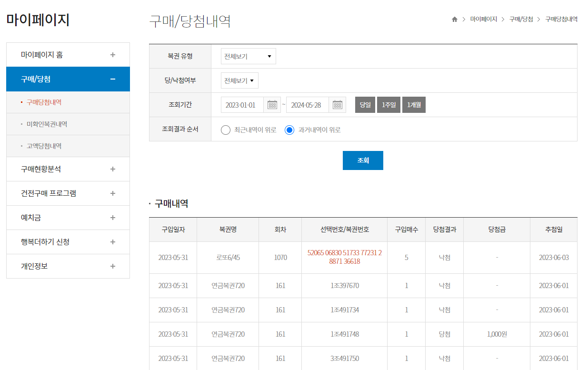Viewport: 588px width, 370px height.
Task: Click ticket number 3조491750
Action: pos(345,359)
